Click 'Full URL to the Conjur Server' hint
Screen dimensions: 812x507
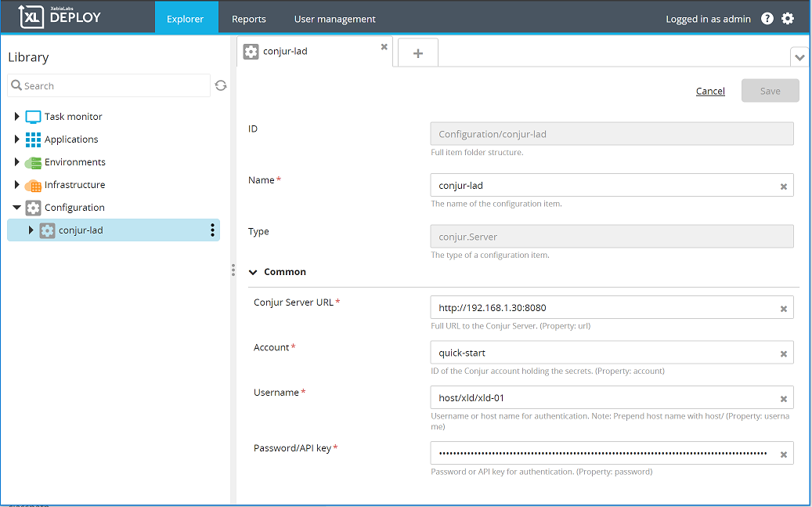pos(511,326)
